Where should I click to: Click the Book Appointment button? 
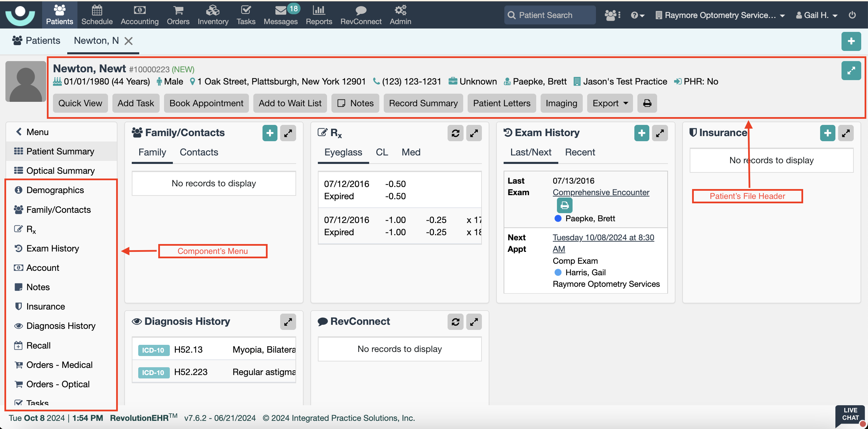coord(206,103)
